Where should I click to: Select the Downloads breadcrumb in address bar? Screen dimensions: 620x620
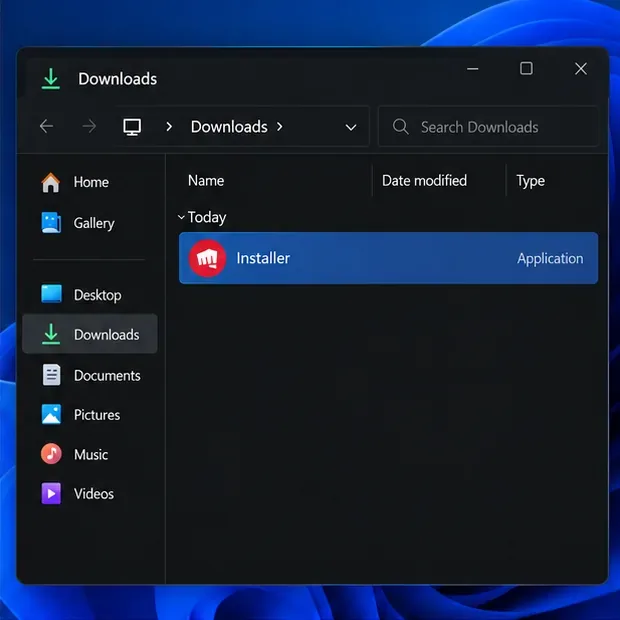tap(229, 127)
